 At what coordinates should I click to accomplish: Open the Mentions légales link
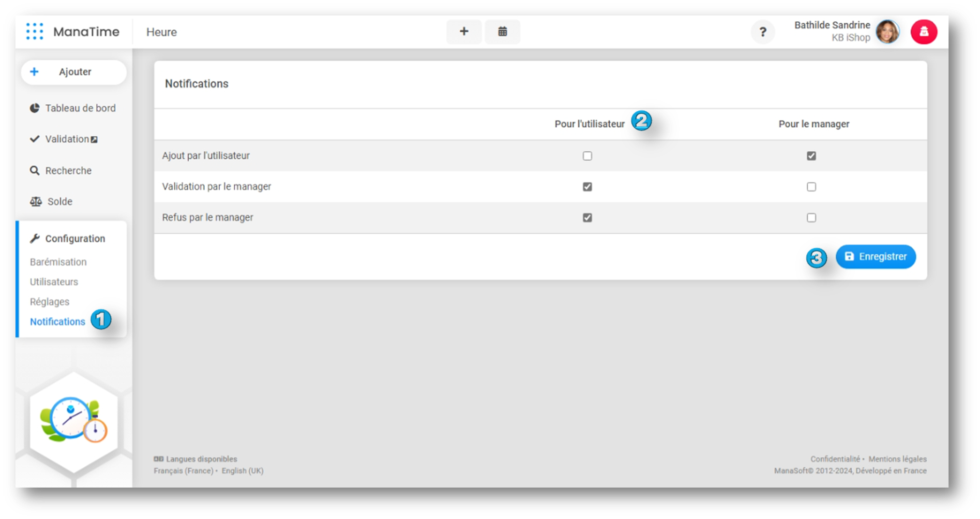[x=897, y=459]
